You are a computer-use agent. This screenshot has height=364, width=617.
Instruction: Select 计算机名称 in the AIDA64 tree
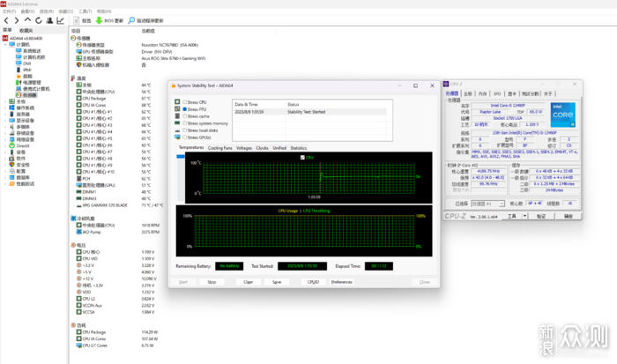(x=33, y=57)
